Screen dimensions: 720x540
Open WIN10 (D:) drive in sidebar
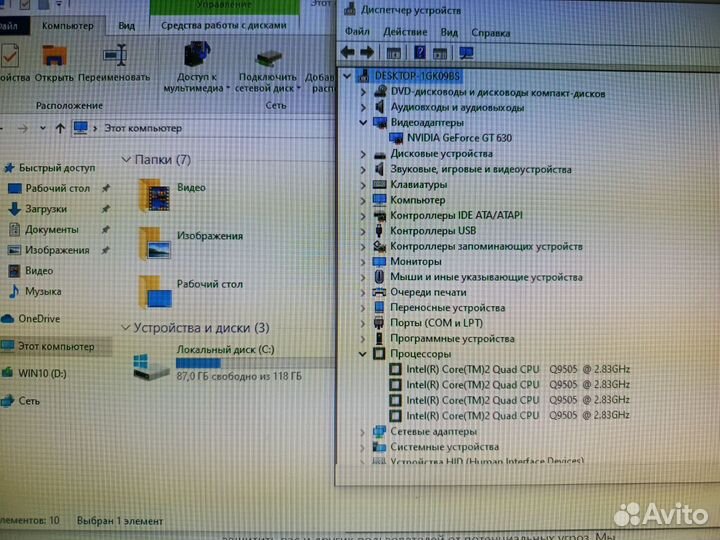(x=42, y=373)
